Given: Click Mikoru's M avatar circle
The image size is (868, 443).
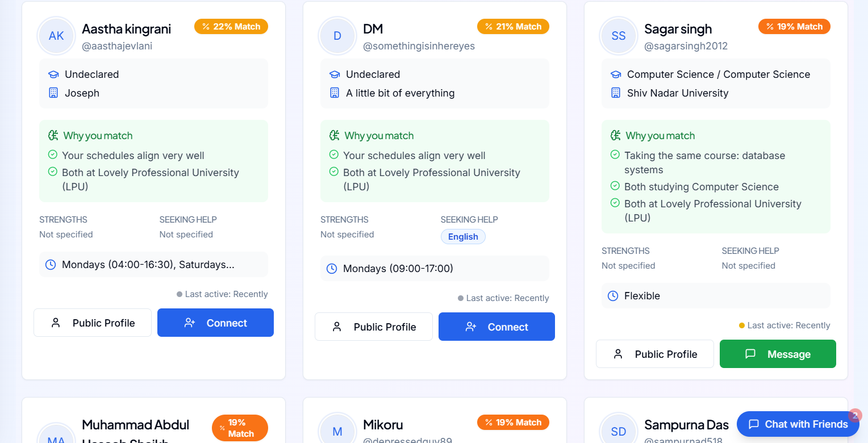Looking at the screenshot, I should click(337, 431).
